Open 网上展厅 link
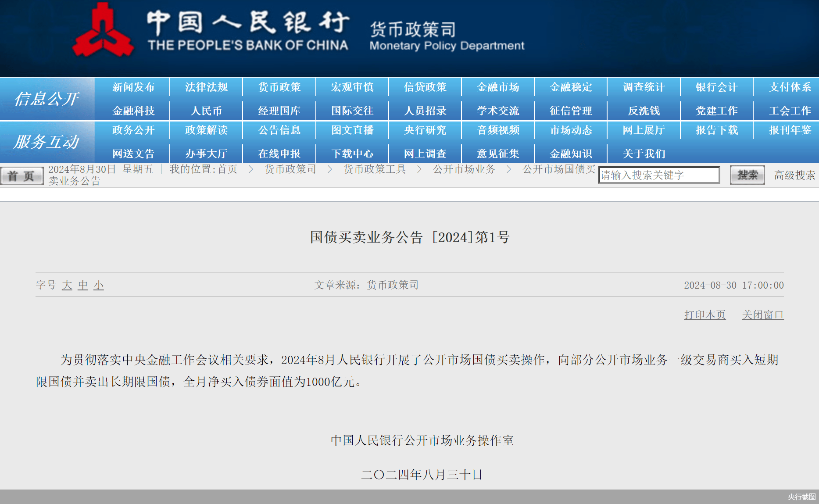 [x=644, y=130]
